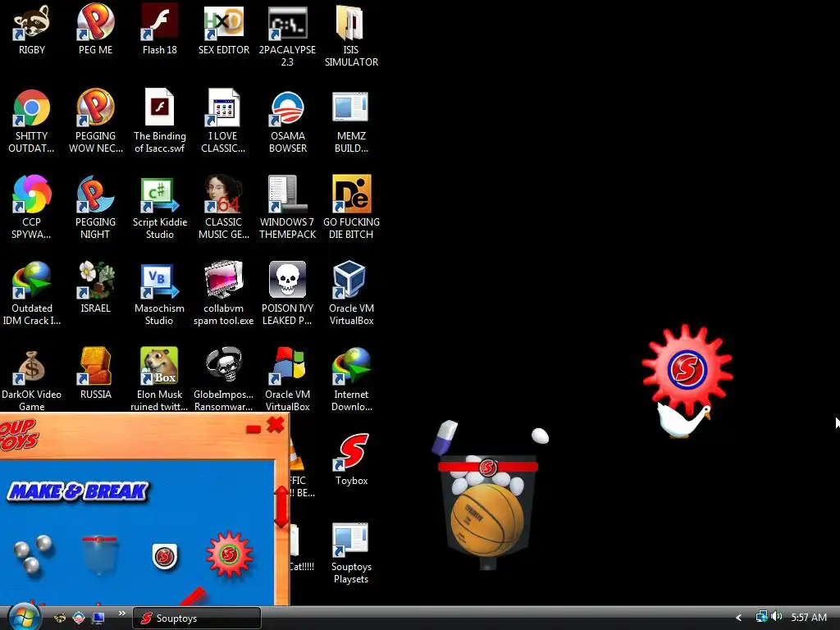Open the MEMZ BUILD shortcut
This screenshot has height=630, width=840.
351,121
